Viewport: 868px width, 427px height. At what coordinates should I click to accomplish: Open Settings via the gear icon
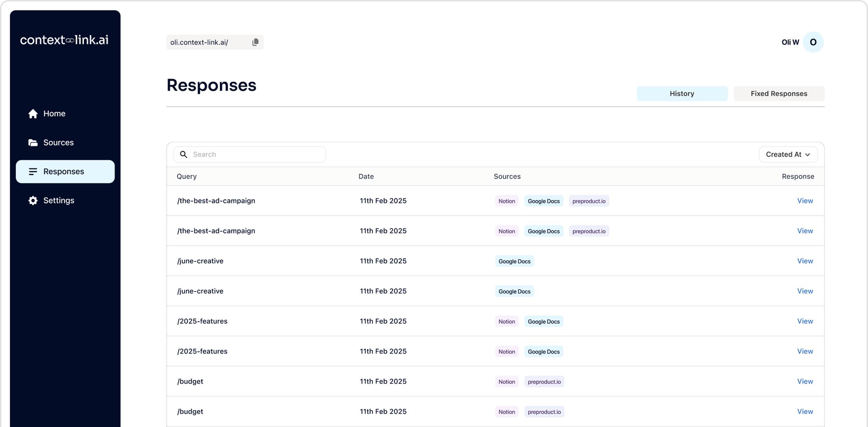(x=33, y=200)
